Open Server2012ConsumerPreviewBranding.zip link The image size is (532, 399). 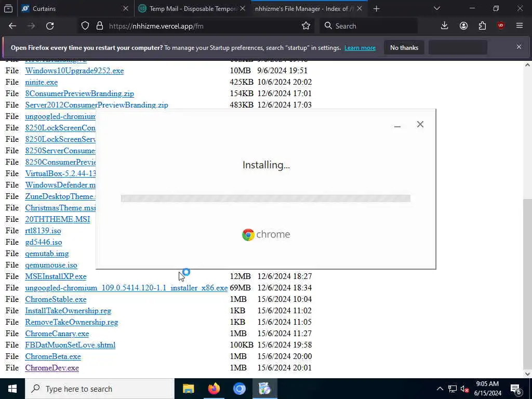pos(96,105)
